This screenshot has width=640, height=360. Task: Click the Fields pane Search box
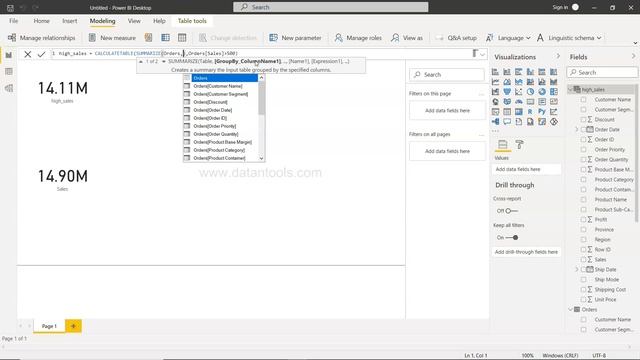click(602, 72)
